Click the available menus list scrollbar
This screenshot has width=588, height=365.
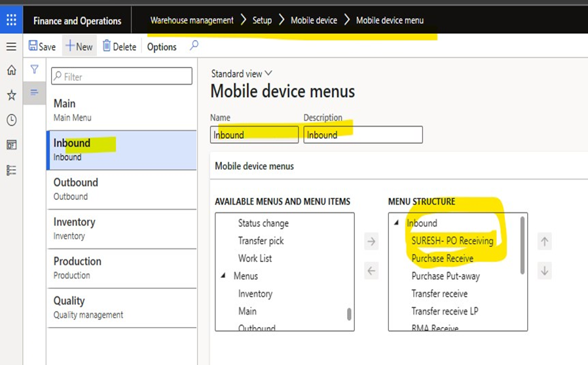pos(349,314)
